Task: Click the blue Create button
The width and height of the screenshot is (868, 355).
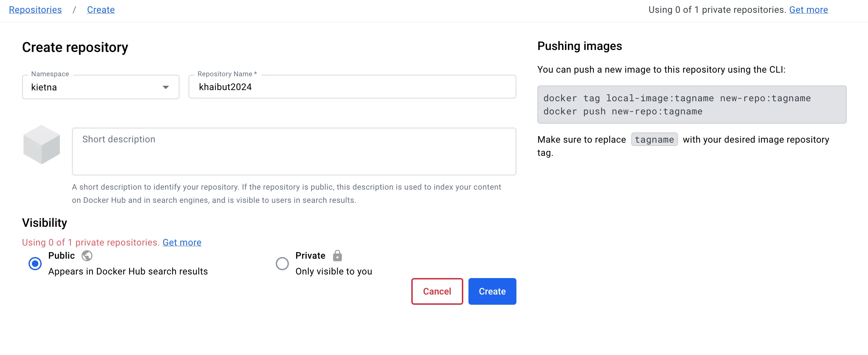Action: pyautogui.click(x=492, y=291)
